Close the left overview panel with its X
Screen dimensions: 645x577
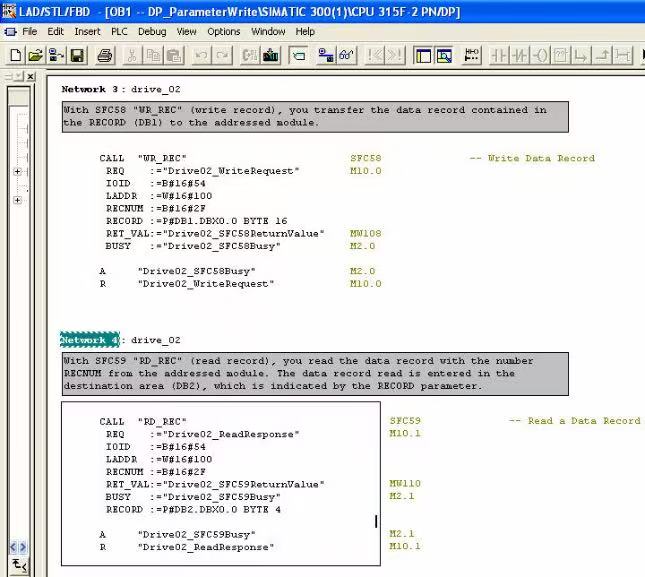(29, 77)
